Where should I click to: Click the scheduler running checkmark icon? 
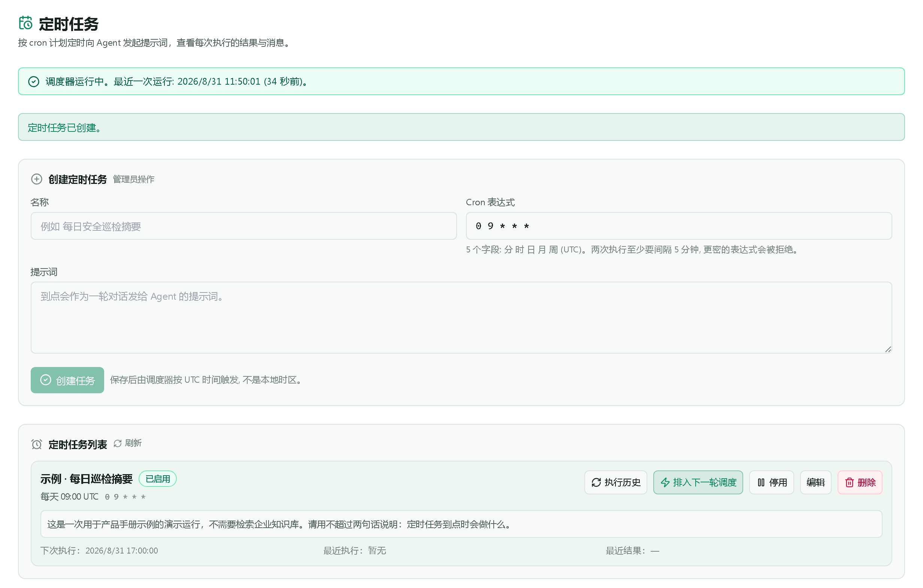click(x=34, y=82)
